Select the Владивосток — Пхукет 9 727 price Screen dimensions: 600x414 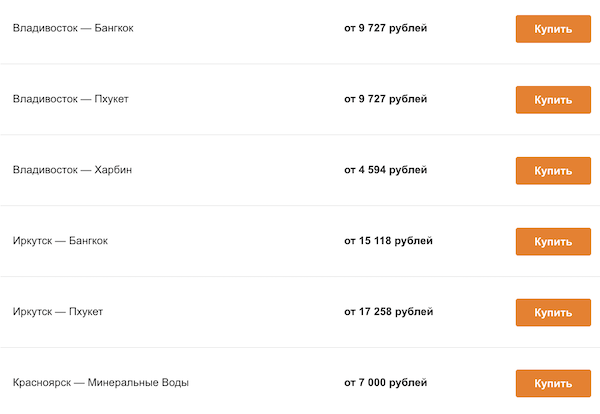[385, 99]
